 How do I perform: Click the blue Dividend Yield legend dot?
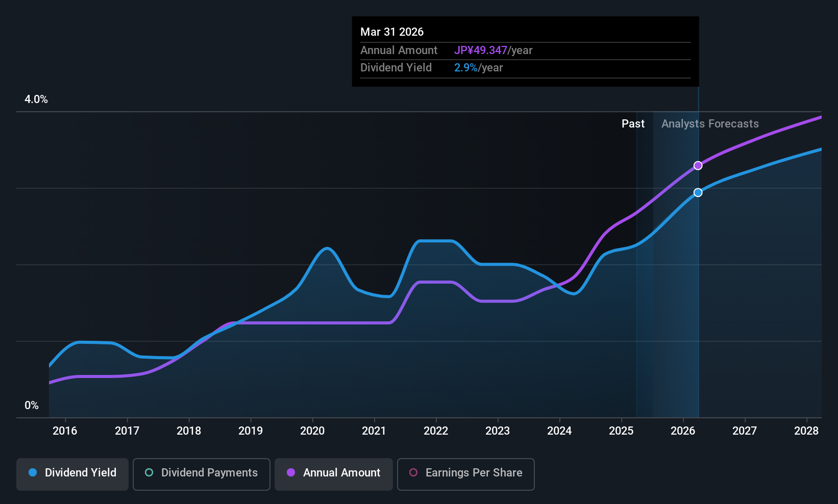pos(33,472)
